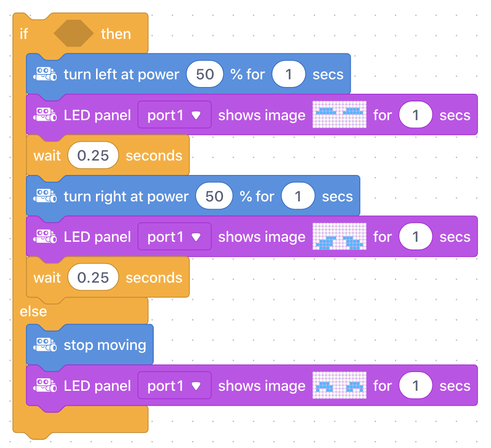Select the power value 50 in turn right
The image size is (491, 448).
pos(214,196)
